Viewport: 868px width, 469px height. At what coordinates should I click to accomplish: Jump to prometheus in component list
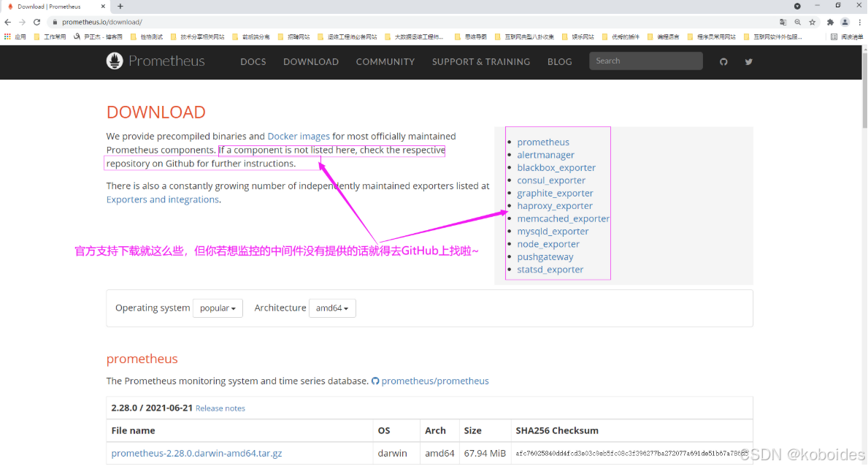point(543,142)
